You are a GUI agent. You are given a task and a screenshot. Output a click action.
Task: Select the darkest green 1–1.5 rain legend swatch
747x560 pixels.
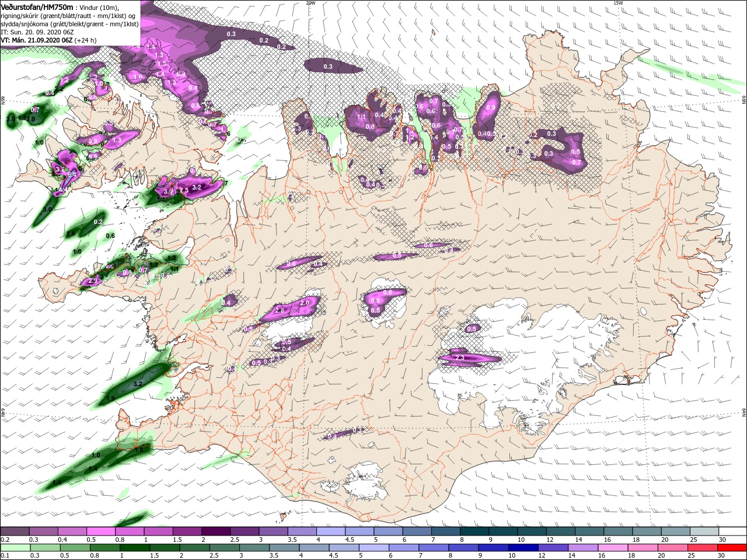point(134,548)
